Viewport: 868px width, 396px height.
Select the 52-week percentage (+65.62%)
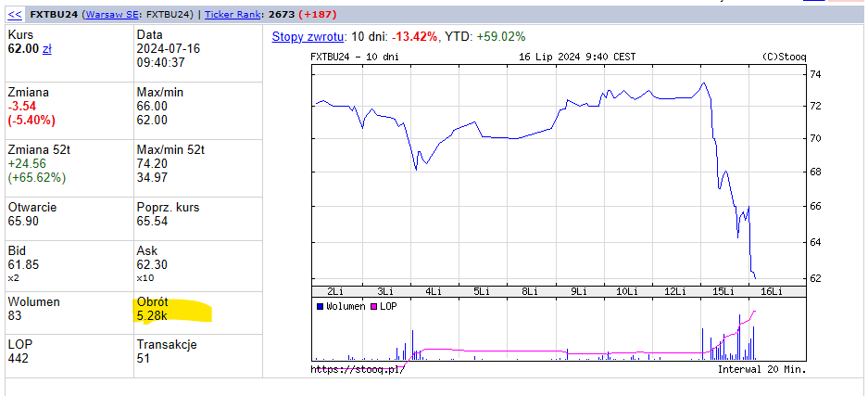(36, 178)
